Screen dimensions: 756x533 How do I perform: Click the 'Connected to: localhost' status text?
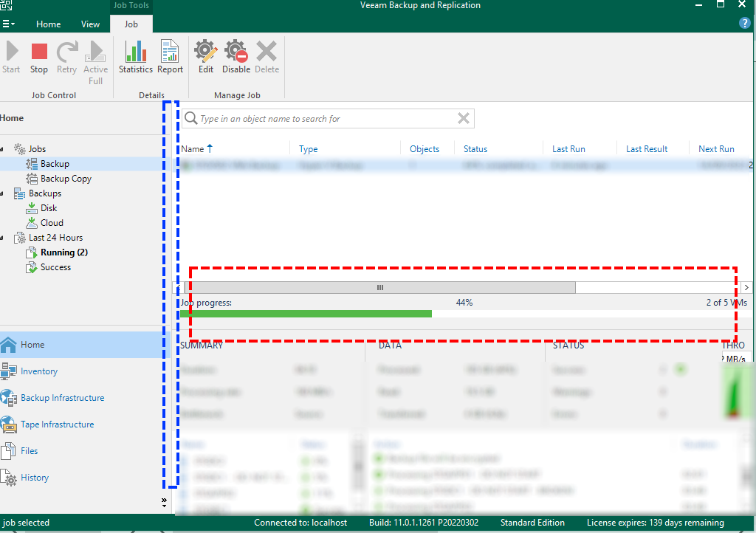[300, 523]
